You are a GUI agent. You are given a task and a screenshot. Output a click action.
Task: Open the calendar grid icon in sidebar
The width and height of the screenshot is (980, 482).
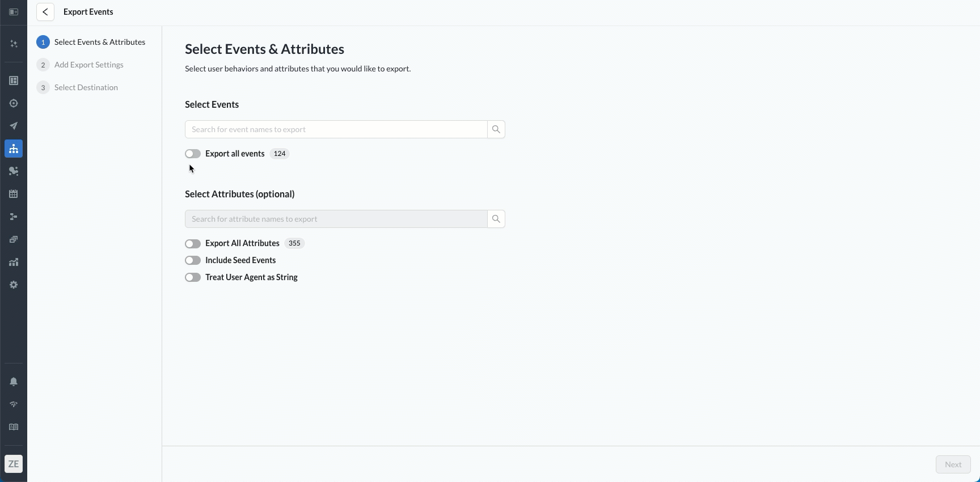[x=14, y=194]
